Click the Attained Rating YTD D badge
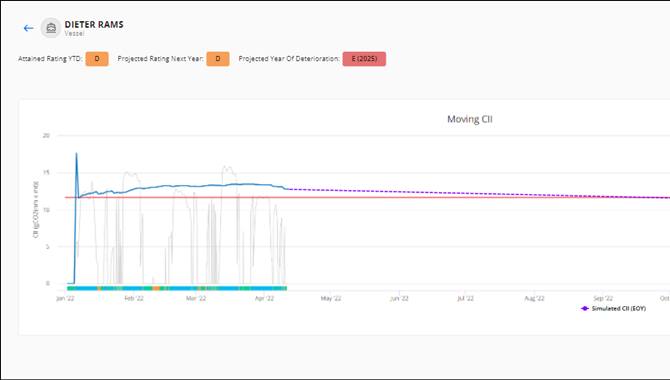This screenshot has width=670, height=380. pyautogui.click(x=97, y=59)
